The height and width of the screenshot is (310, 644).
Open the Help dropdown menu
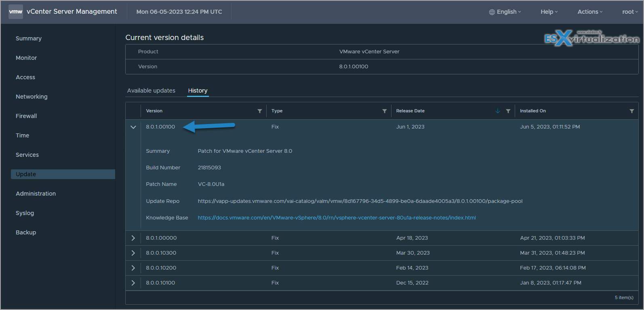[549, 12]
